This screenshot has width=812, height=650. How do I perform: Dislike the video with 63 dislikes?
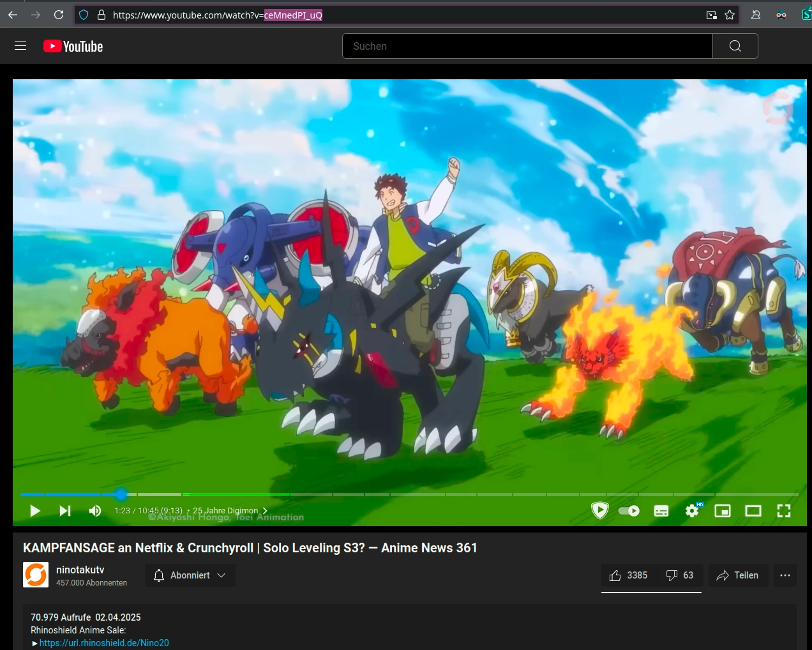pos(680,575)
